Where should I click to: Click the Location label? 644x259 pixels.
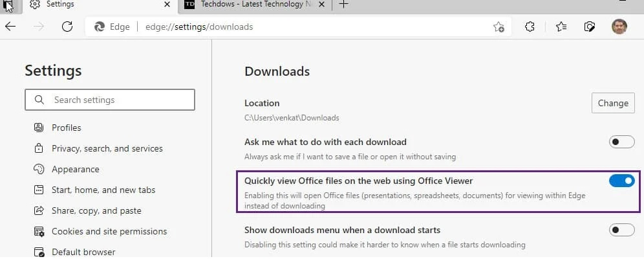(x=262, y=103)
